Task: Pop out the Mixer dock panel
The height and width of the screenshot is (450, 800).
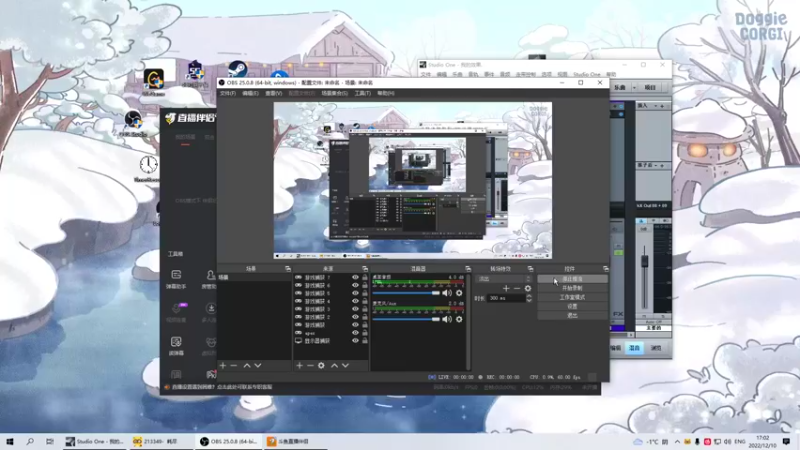Action: pyautogui.click(x=468, y=269)
